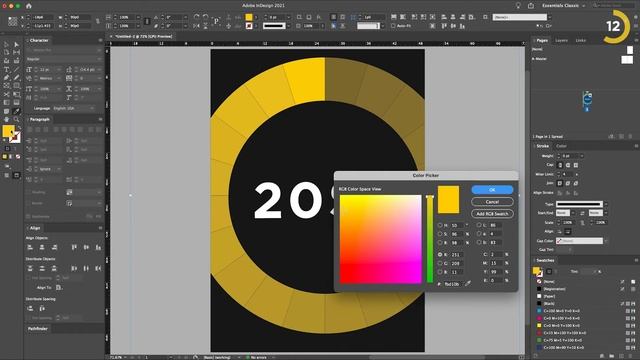Click Add RGB Swatch button
This screenshot has width=640, height=360.
click(x=492, y=214)
